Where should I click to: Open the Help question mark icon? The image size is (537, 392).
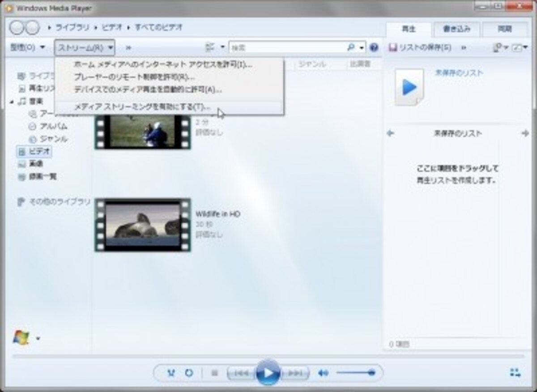click(x=374, y=47)
